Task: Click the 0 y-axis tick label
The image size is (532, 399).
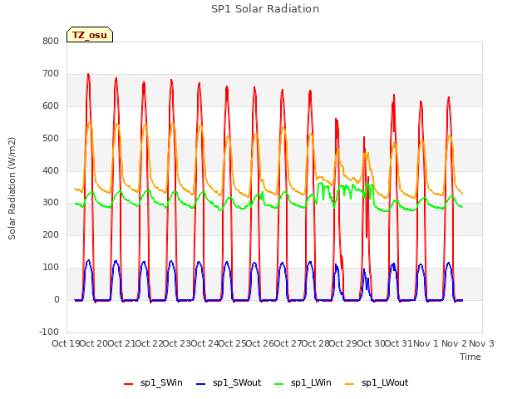Action: click(x=57, y=300)
